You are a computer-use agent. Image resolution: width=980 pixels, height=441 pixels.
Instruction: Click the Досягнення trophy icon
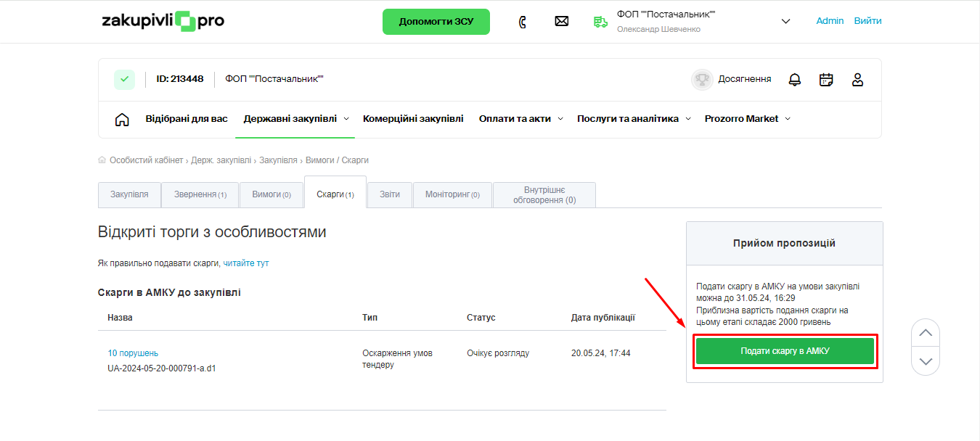(x=702, y=80)
